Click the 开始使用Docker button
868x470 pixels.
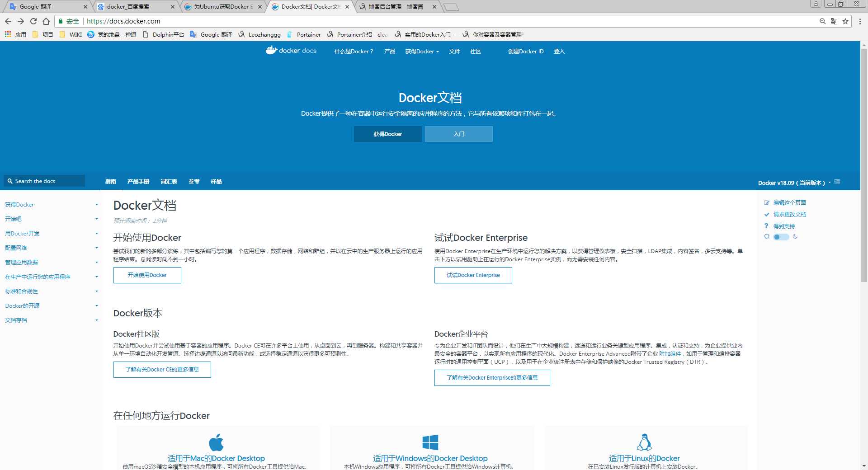point(147,275)
